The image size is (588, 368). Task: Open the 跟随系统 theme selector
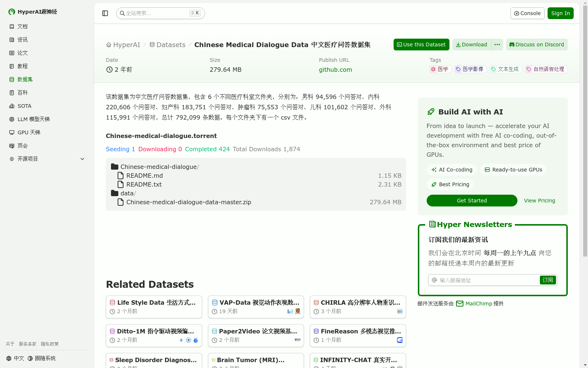42,358
